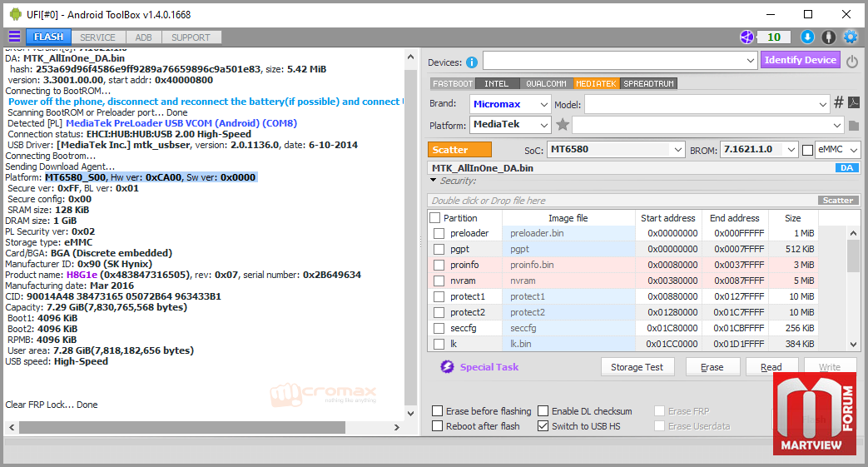
Task: Uncheck Switch to USB HS
Action: pos(543,426)
